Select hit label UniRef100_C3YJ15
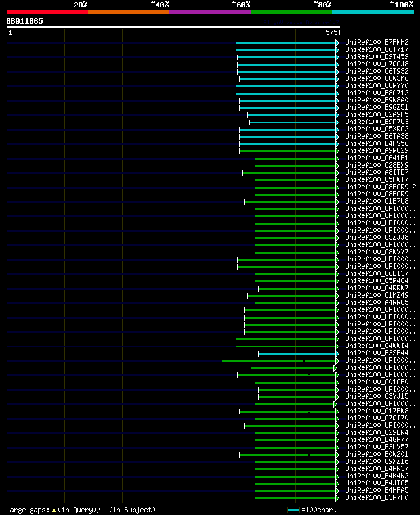This screenshot has height=515, width=420. [x=377, y=397]
